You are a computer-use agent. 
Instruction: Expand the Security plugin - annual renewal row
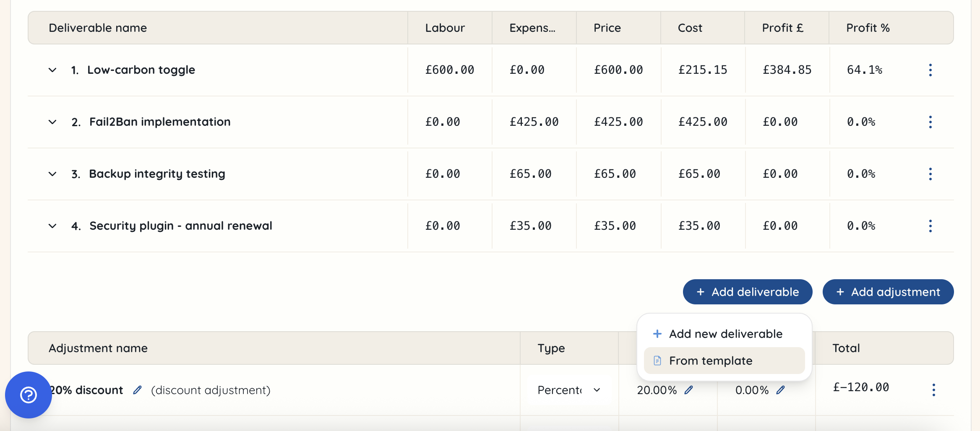52,226
